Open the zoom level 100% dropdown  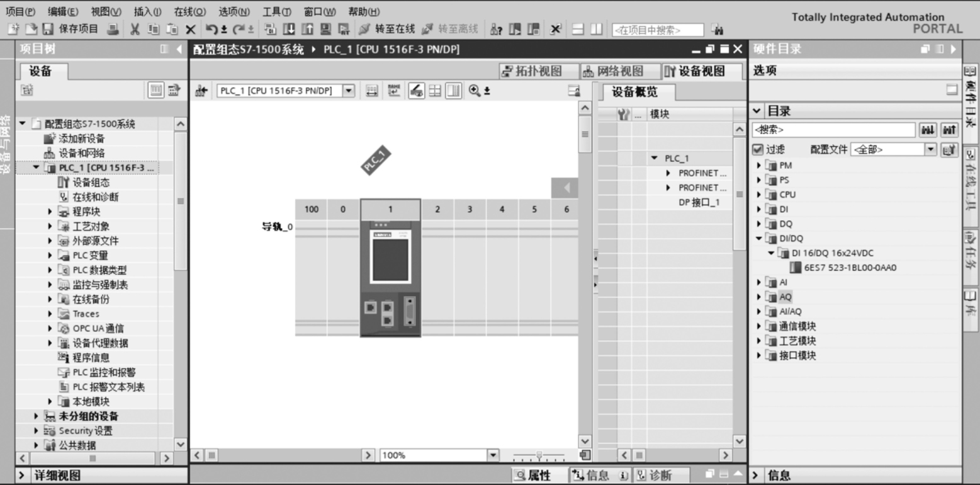click(493, 455)
